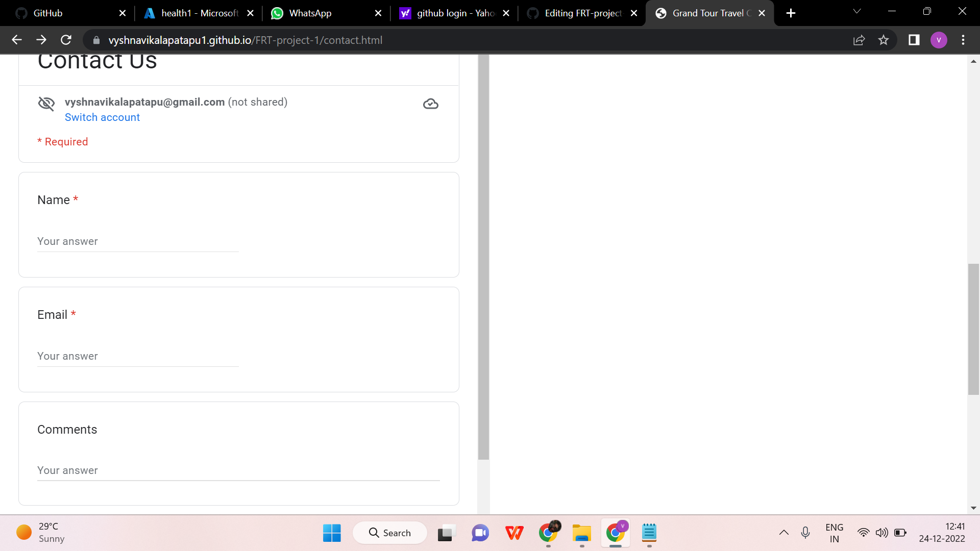Image resolution: width=980 pixels, height=551 pixels.
Task: Open tab search dropdown arrow
Action: coord(857,12)
